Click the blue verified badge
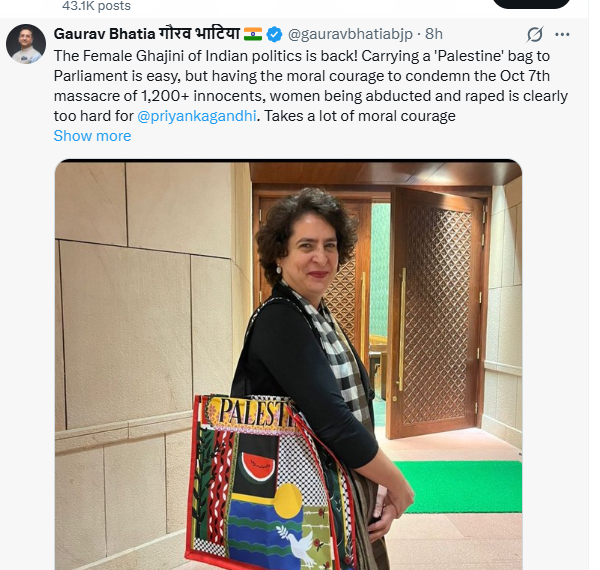Viewport: 600px width, 570px height. point(274,34)
